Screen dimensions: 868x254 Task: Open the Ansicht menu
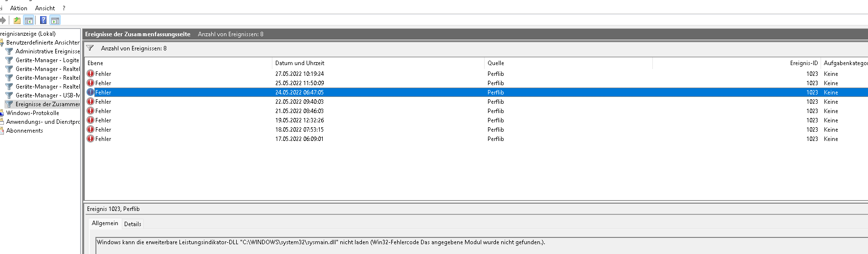(45, 8)
